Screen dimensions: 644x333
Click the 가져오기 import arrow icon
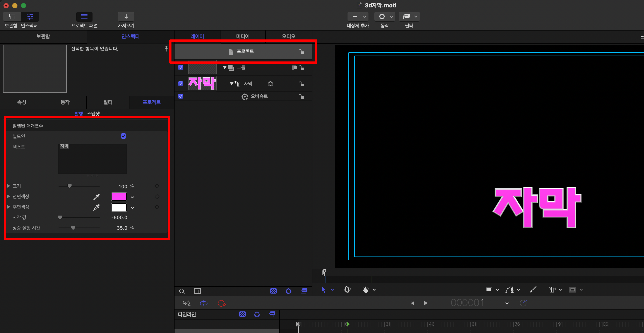126,17
